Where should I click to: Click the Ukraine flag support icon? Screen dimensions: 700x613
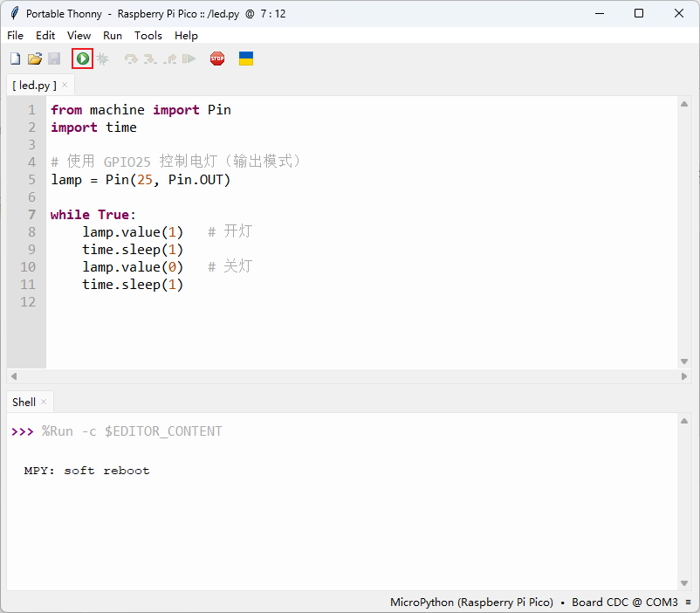pyautogui.click(x=246, y=59)
